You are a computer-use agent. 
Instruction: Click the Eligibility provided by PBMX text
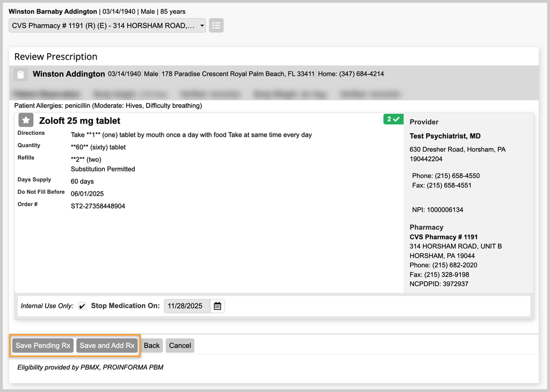pyautogui.click(x=90, y=367)
